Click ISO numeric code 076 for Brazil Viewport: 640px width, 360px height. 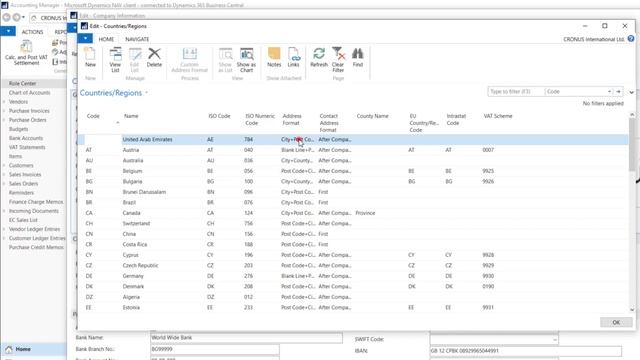248,202
